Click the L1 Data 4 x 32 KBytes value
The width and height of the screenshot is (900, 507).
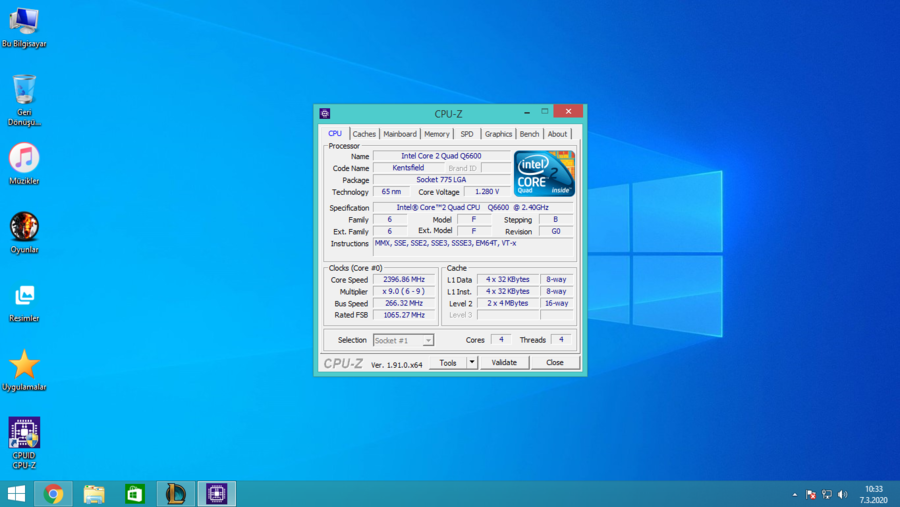click(x=507, y=280)
